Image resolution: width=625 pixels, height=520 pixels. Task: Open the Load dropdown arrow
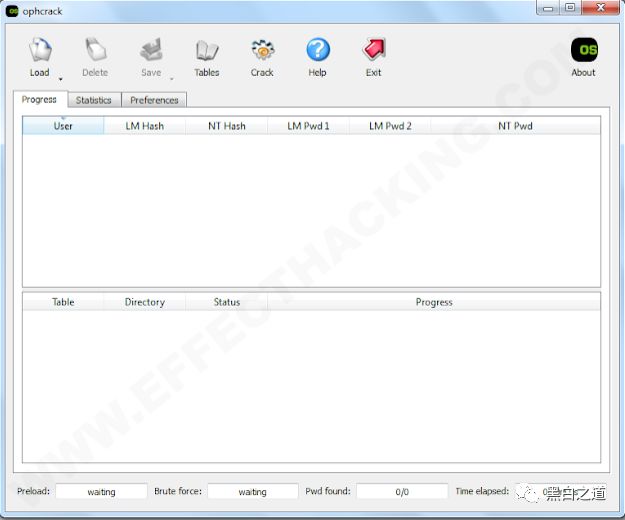[61, 79]
